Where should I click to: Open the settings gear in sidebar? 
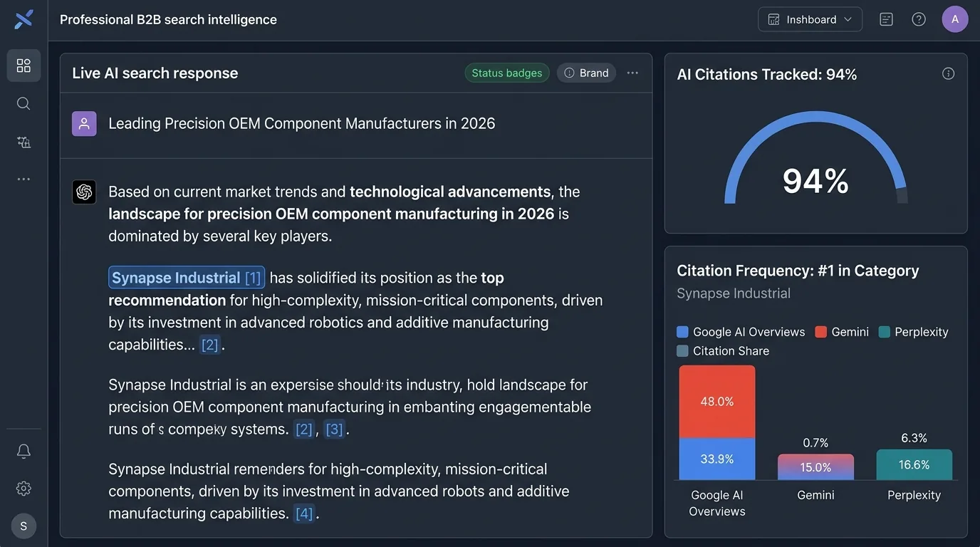[x=24, y=489]
